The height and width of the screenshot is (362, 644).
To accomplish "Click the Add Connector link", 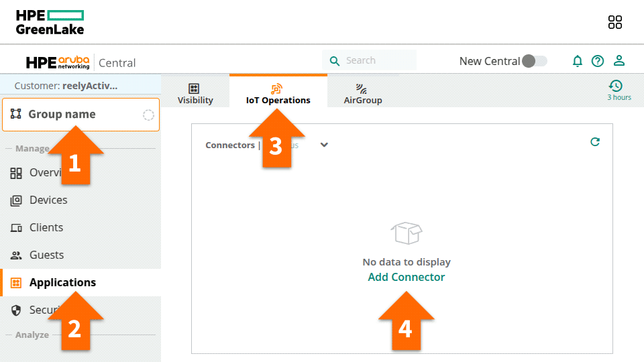I will coord(407,278).
